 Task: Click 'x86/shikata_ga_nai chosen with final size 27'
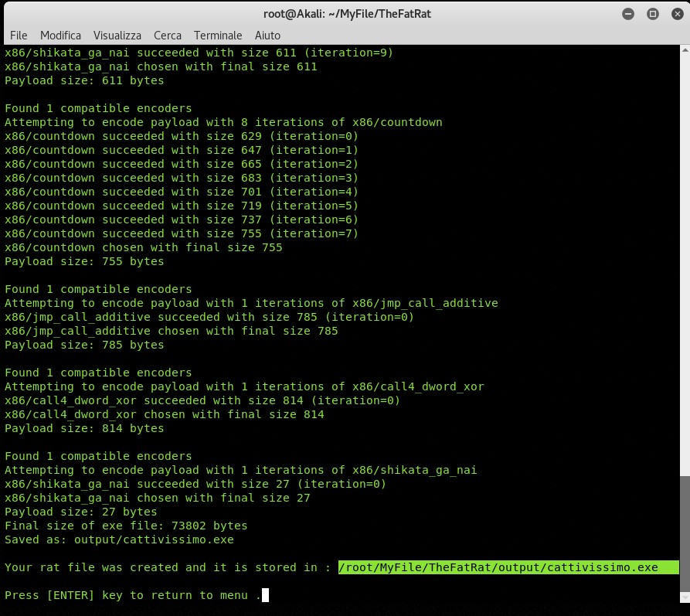pyautogui.click(x=157, y=498)
